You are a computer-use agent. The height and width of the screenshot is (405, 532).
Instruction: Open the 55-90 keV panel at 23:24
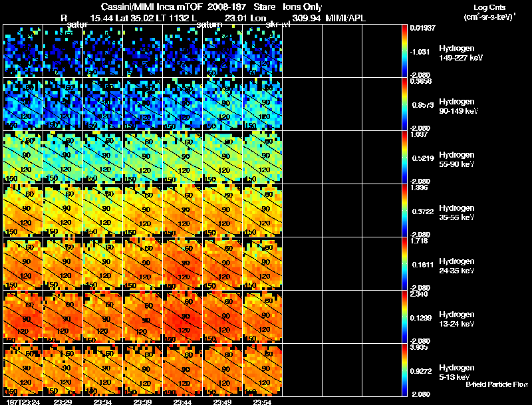point(23,158)
